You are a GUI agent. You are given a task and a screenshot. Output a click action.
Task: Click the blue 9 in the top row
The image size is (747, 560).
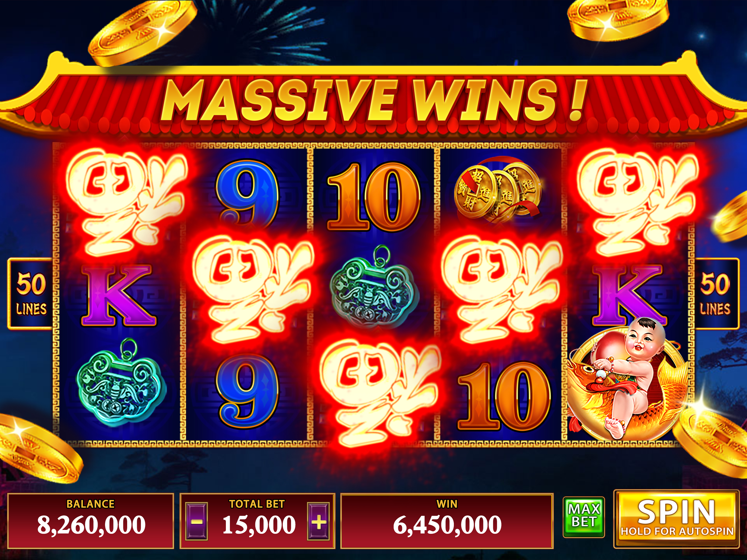tap(247, 194)
